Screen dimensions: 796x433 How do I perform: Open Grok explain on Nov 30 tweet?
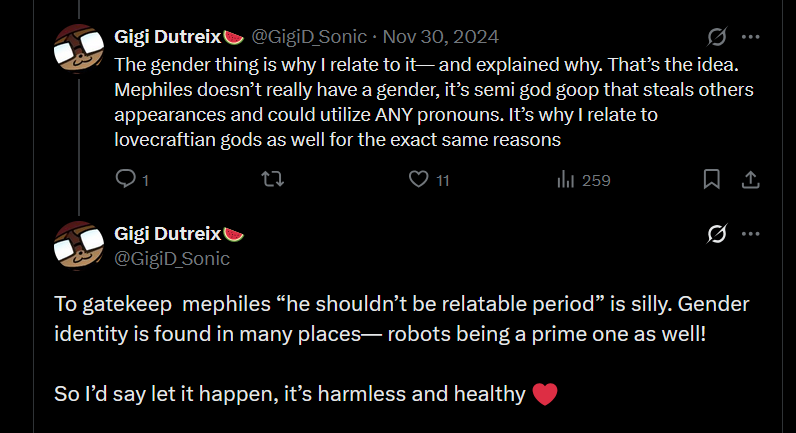[x=716, y=38]
